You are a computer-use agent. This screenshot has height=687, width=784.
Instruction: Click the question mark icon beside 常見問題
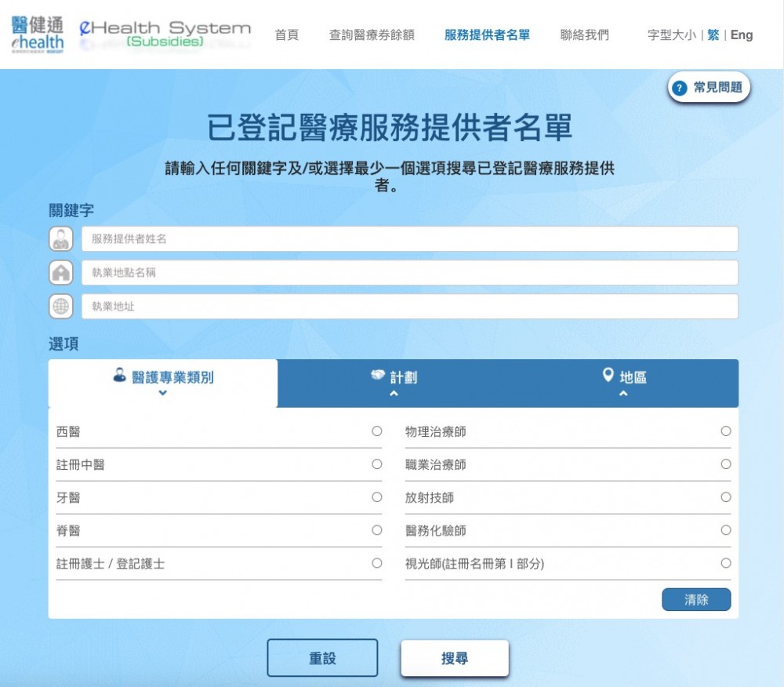click(680, 88)
